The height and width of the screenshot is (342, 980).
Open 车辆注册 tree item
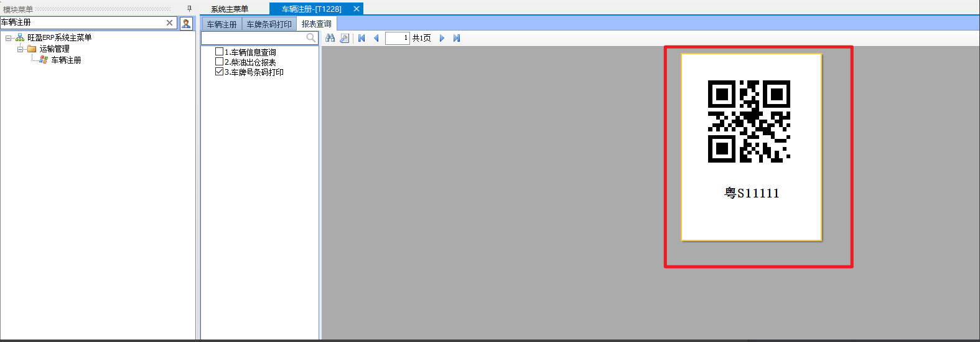pos(66,60)
